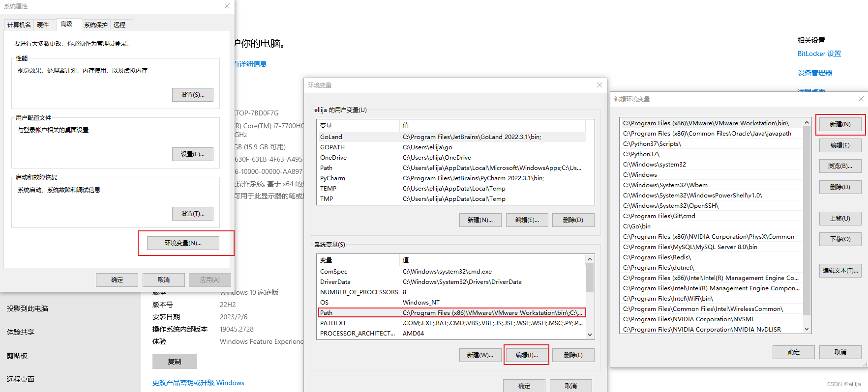Open the 硬件 tab

43,25
